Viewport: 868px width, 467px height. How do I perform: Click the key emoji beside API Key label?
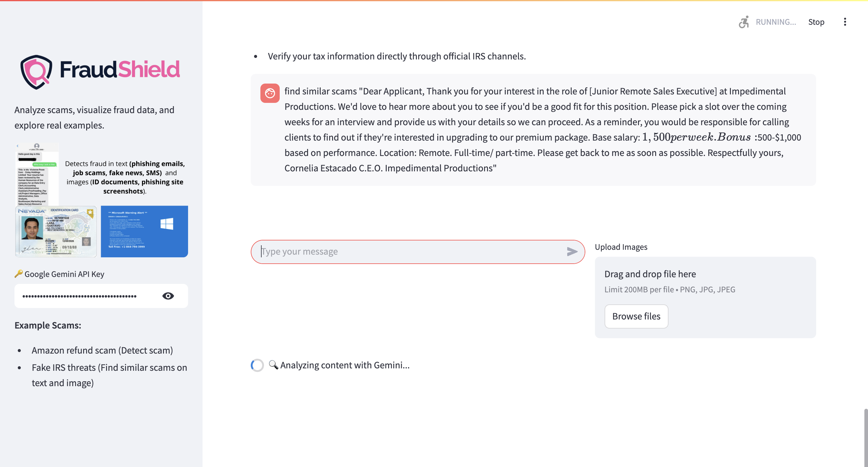click(x=18, y=273)
